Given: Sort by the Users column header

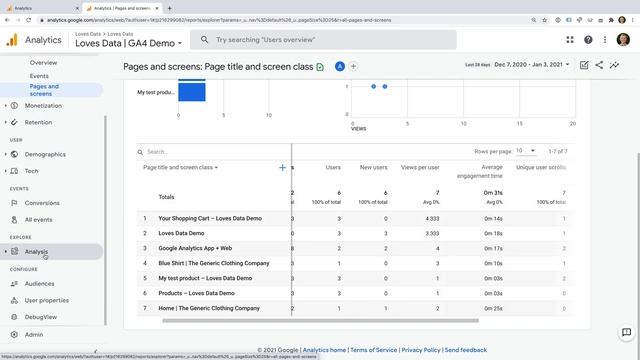Looking at the screenshot, I should pos(333,167).
